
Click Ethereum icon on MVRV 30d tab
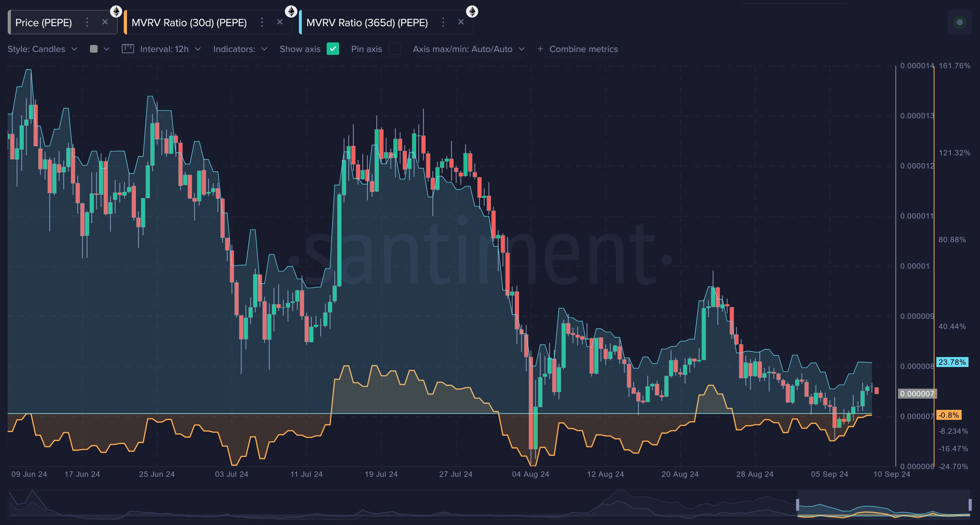click(291, 11)
